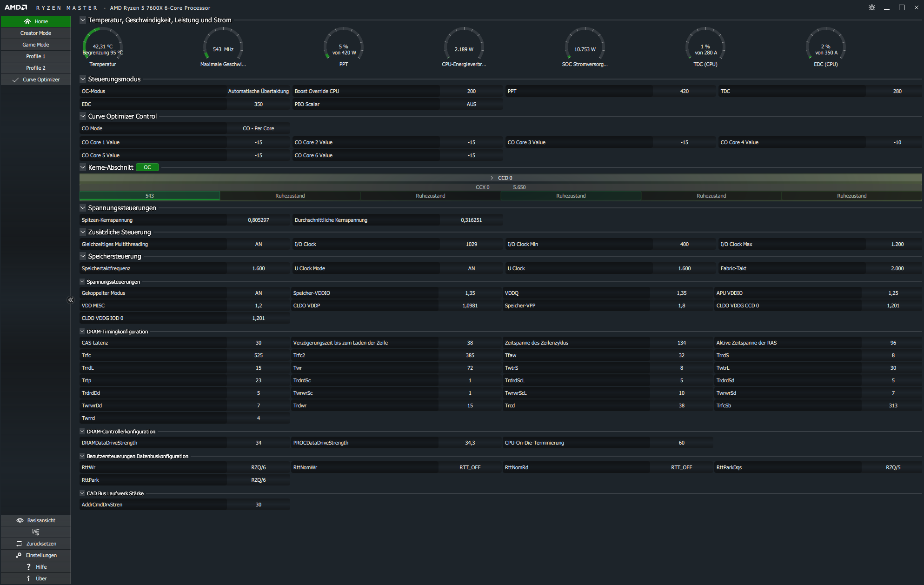Viewport: 924px width, 585px height.
Task: Click the Einstellungen gear icon
Action: tap(19, 555)
